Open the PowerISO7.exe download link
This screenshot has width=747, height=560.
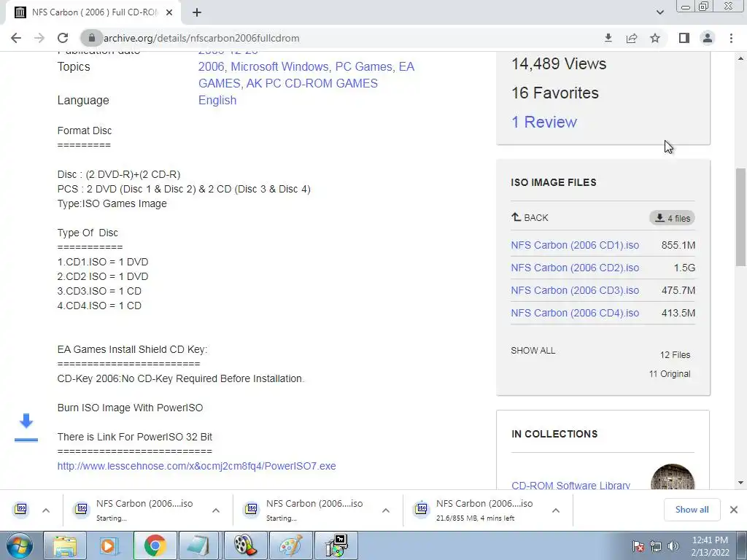(x=196, y=466)
